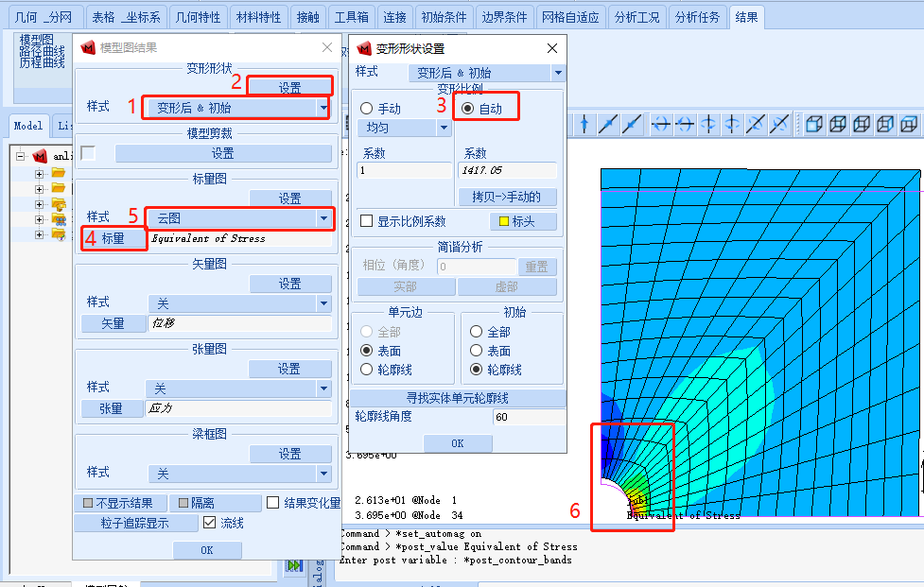Click the Equivalent of Stress scalar field
The height and width of the screenshot is (587, 924).
tap(240, 238)
